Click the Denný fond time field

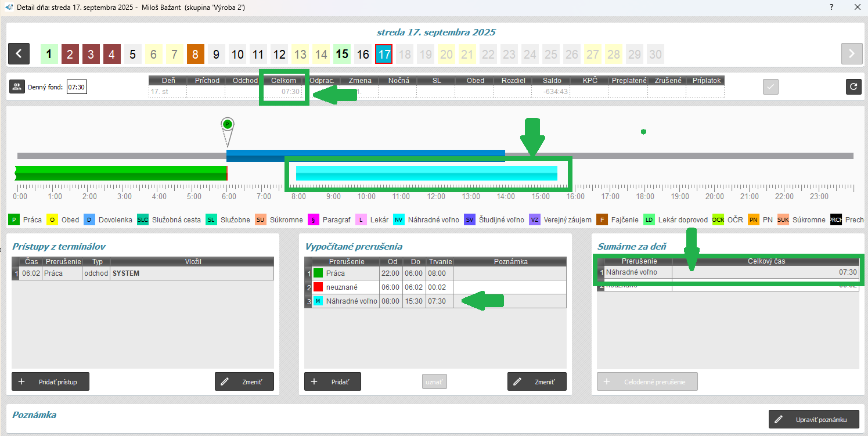click(77, 88)
